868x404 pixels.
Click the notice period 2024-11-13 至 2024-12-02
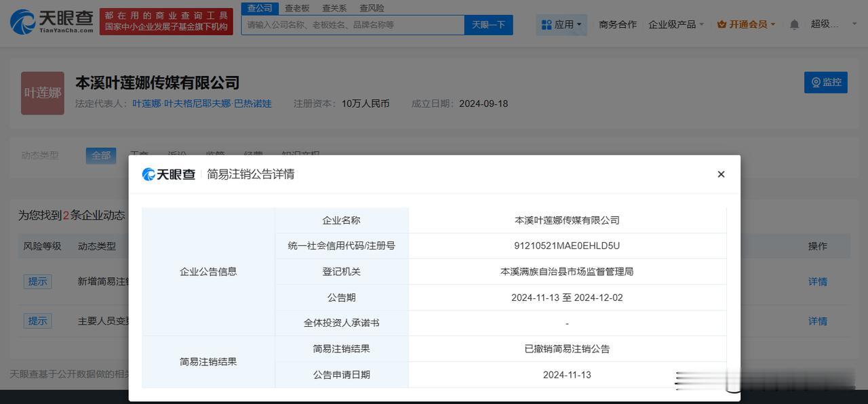(567, 298)
